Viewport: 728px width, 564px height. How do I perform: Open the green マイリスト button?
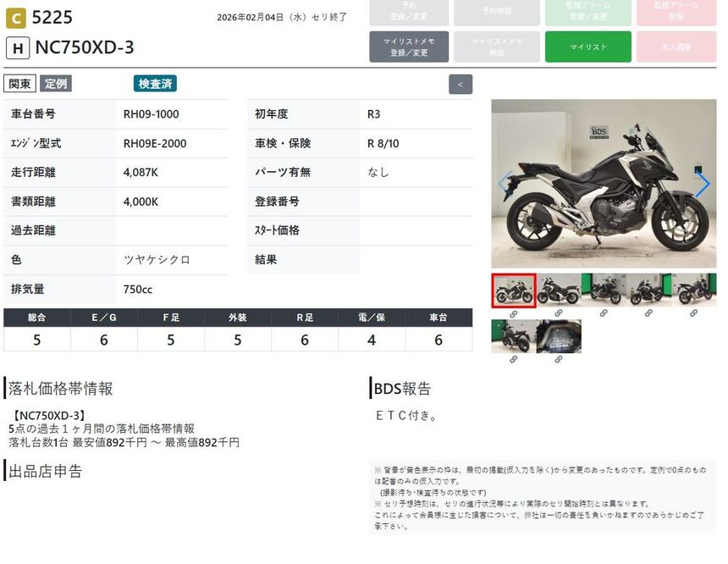[587, 47]
